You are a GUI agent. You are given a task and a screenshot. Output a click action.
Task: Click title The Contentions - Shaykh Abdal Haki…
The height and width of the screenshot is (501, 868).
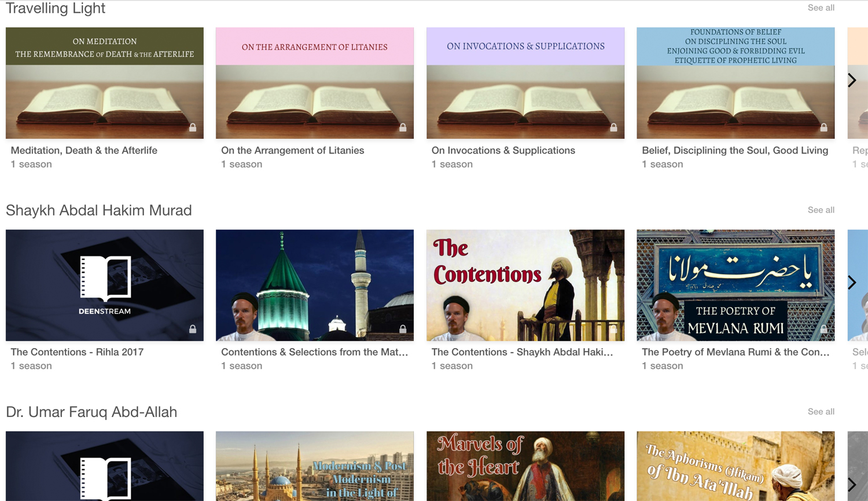pyautogui.click(x=522, y=352)
